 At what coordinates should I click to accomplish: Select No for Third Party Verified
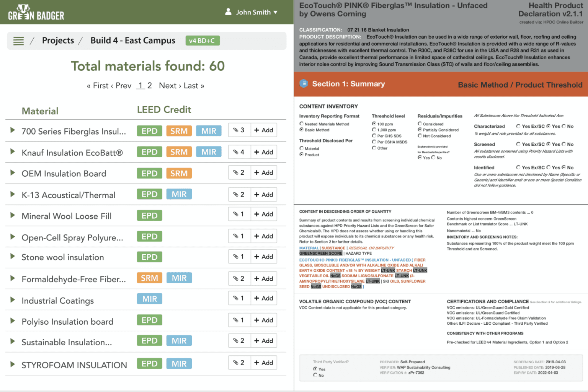tap(315, 375)
